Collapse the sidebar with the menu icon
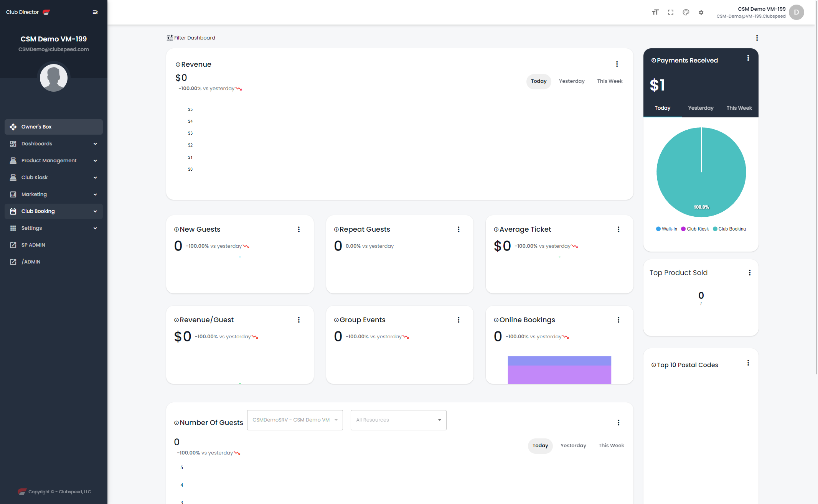The height and width of the screenshot is (504, 818). tap(95, 12)
